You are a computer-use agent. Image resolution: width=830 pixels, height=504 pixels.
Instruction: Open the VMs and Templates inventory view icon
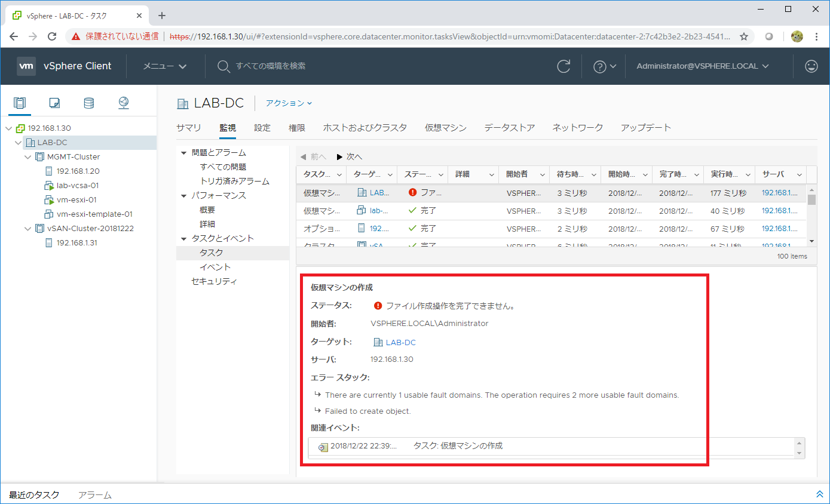[x=54, y=103]
